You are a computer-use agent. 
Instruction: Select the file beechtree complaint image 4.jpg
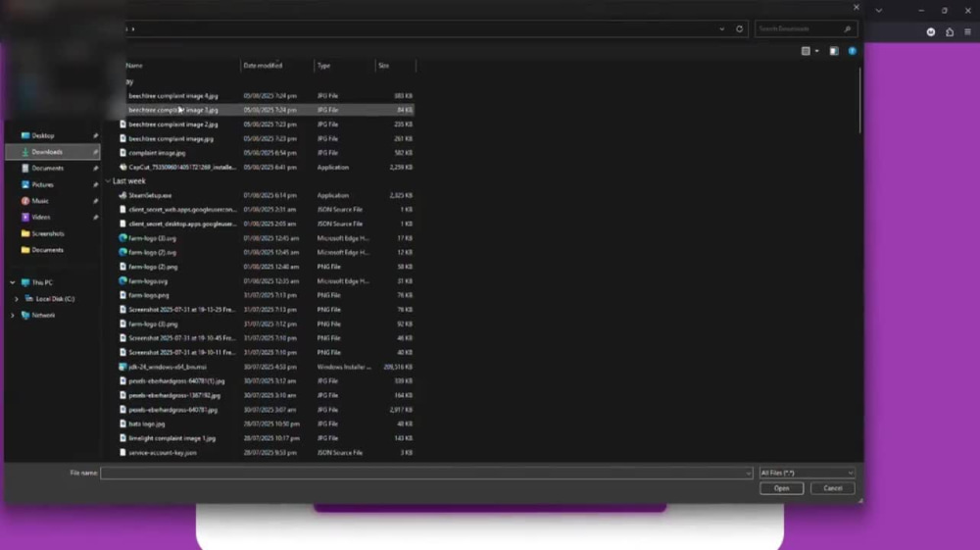(266, 96)
